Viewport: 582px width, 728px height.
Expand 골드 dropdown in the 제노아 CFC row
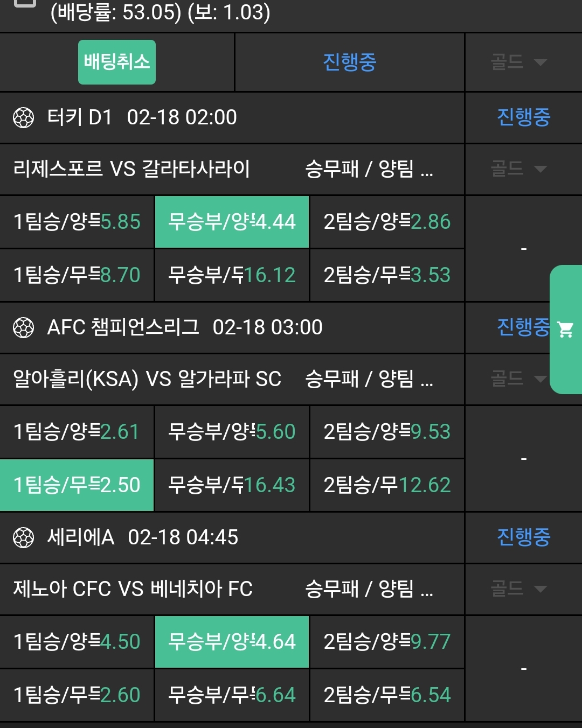518,589
